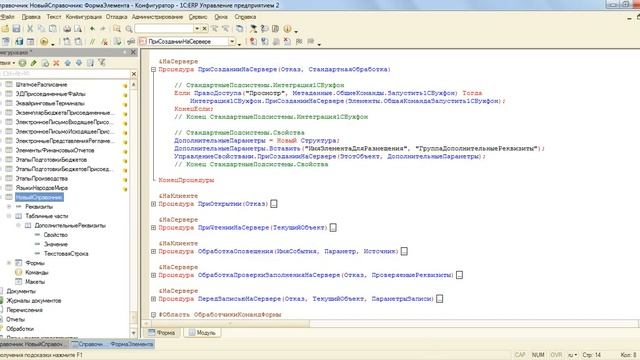This screenshot has width=640, height=360.
Task: Open the Сервис menu
Action: [x=198, y=17]
